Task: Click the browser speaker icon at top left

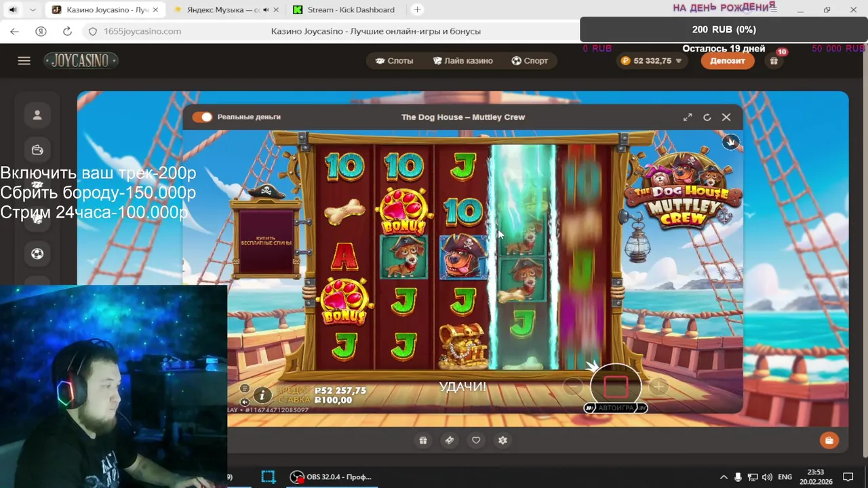Action: pos(13,9)
